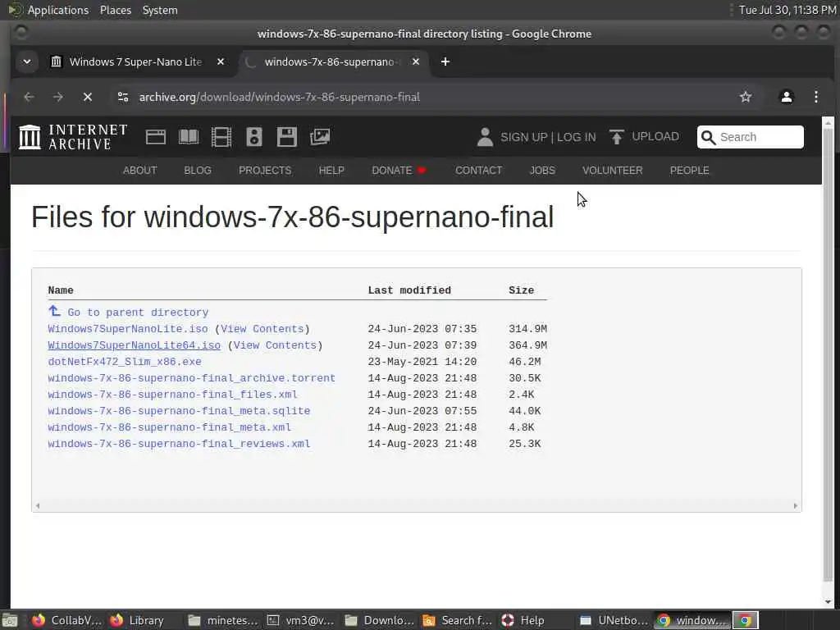
Task: Open the supernano-final_meta.sqlite link
Action: click(x=179, y=412)
